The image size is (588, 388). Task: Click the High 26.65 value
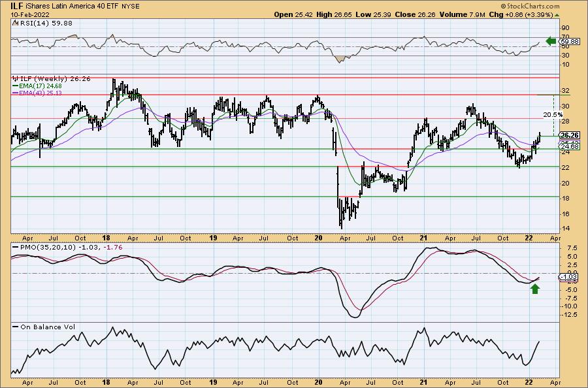click(334, 14)
